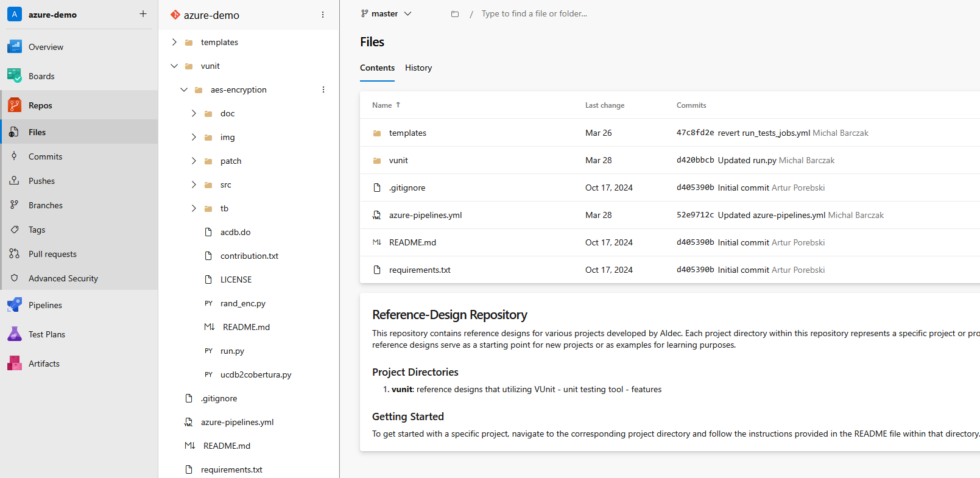Click the azure-demo repository git icon
980x478 pixels.
pos(175,15)
